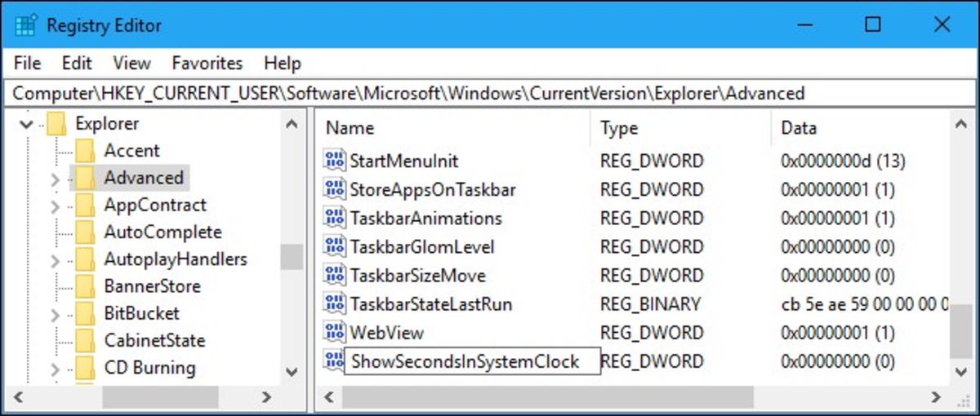The image size is (980, 416).
Task: Expand the BitBucket key
Action: point(56,314)
